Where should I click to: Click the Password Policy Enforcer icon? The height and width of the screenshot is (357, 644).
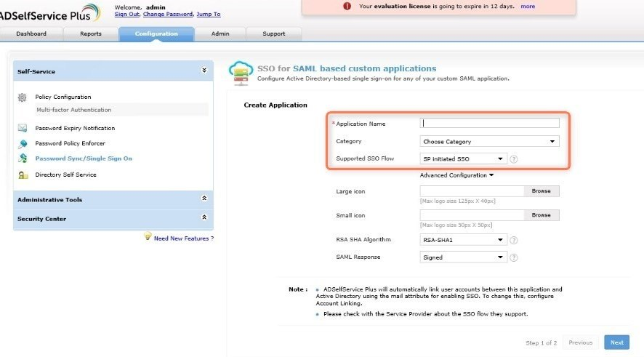coord(23,143)
